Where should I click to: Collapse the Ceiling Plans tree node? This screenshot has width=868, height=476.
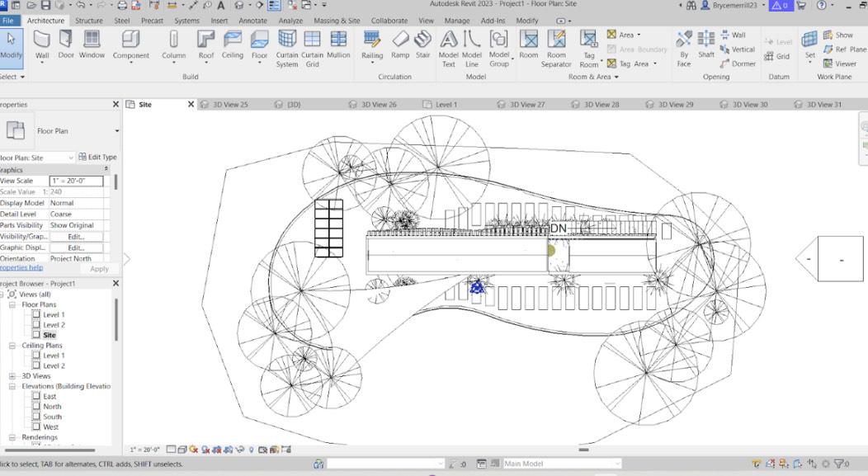click(x=12, y=346)
